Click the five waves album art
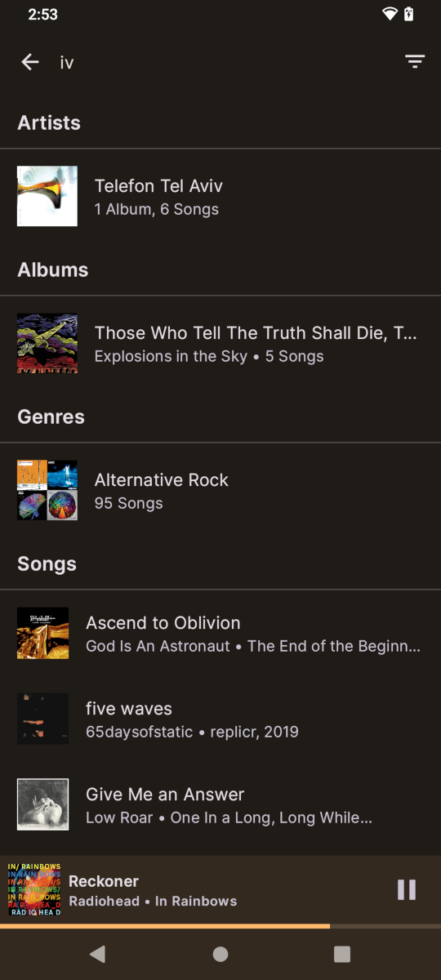The height and width of the screenshot is (980, 441). pos(42,719)
